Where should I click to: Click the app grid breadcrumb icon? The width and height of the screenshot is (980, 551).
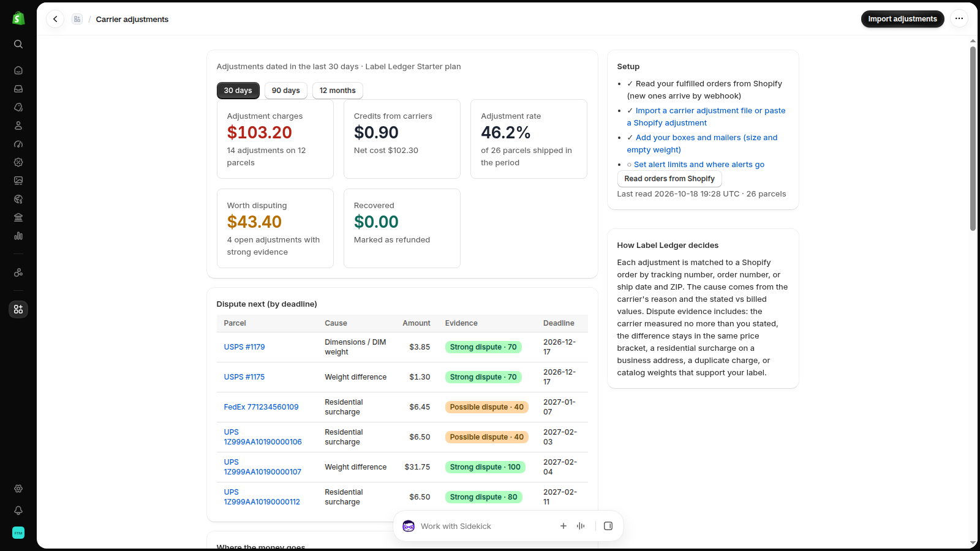click(x=77, y=19)
